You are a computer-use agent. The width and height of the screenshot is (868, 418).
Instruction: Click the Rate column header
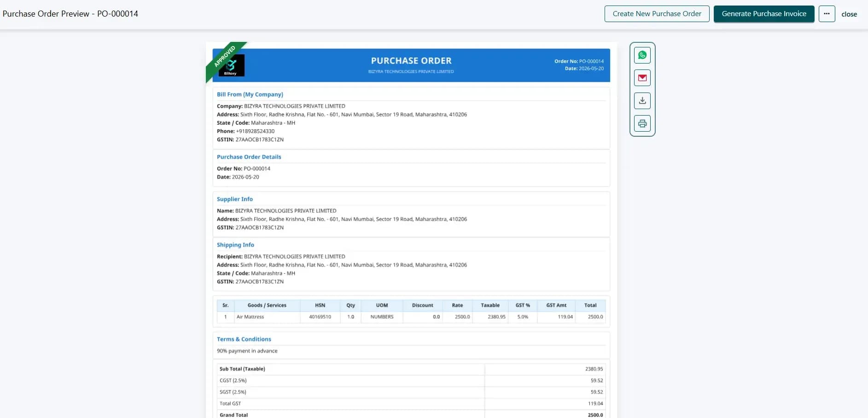click(x=457, y=305)
